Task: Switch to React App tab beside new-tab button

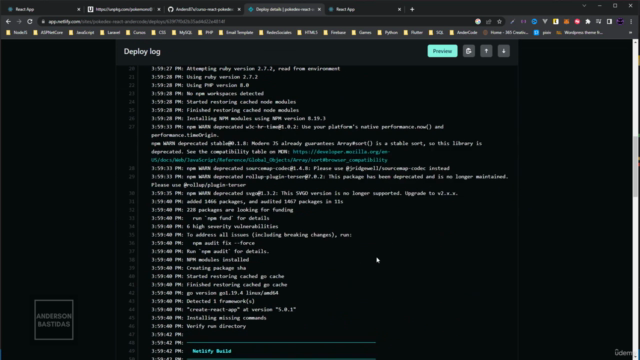Action: [x=364, y=9]
